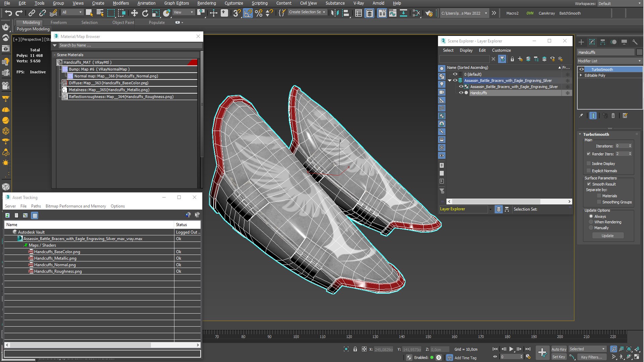The width and height of the screenshot is (644, 362).
Task: Check Separate by Smoothing Groups
Action: 599,202
